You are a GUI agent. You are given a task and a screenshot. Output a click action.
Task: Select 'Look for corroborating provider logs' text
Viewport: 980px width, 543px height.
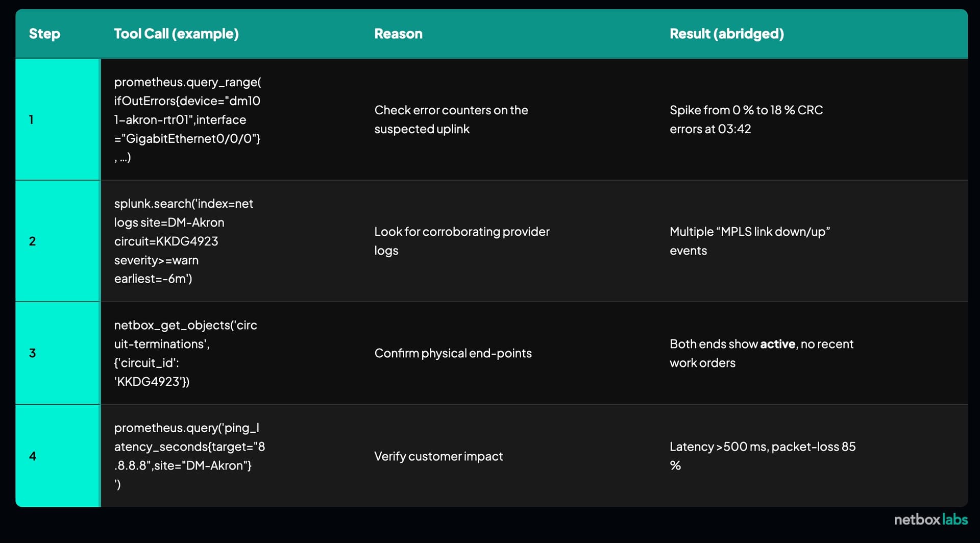461,241
